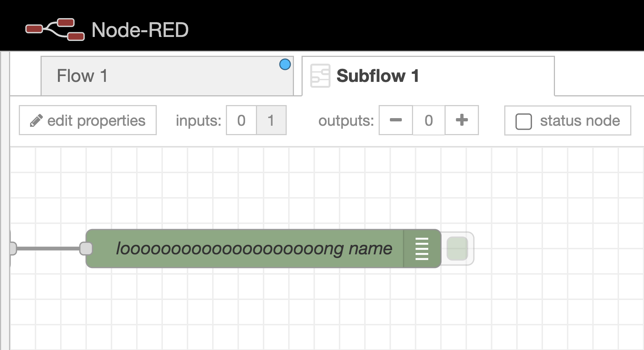644x350 pixels.
Task: Click the blue unsaved-changes dot on Flow 1
Action: coord(285,64)
